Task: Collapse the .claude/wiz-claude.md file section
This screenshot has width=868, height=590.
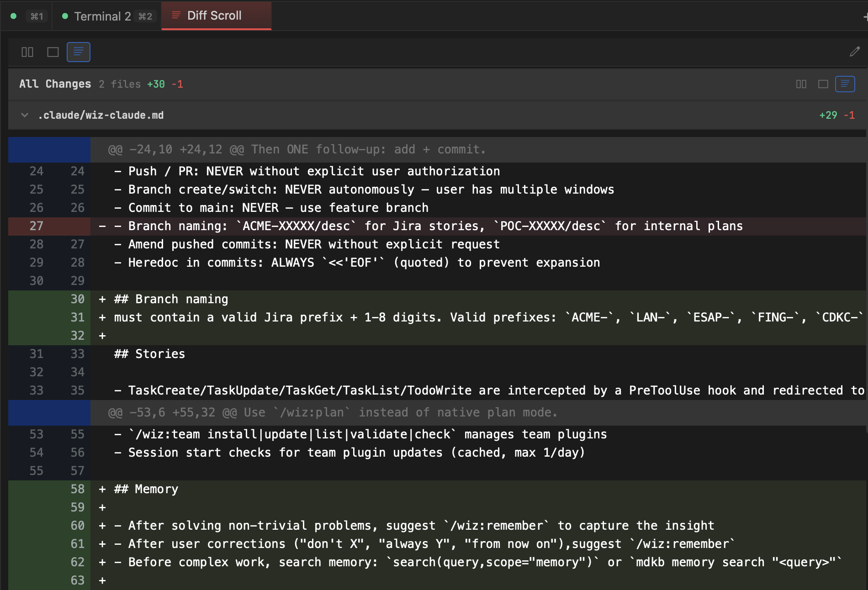Action: tap(24, 115)
